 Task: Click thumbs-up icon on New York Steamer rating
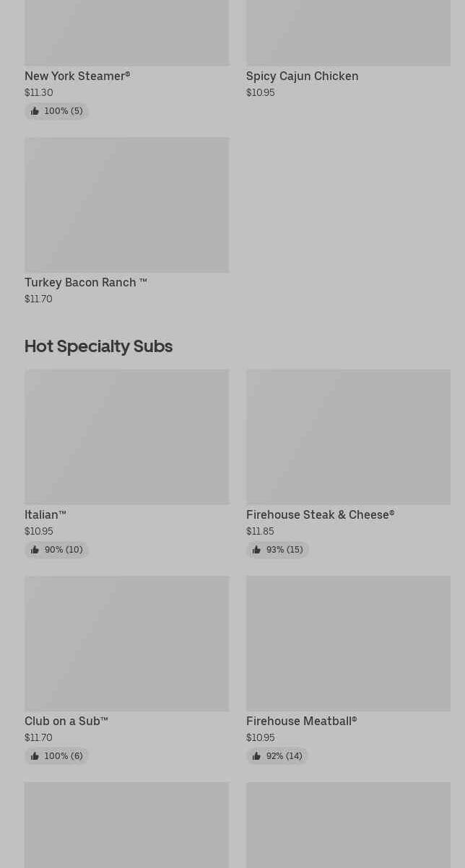click(35, 111)
